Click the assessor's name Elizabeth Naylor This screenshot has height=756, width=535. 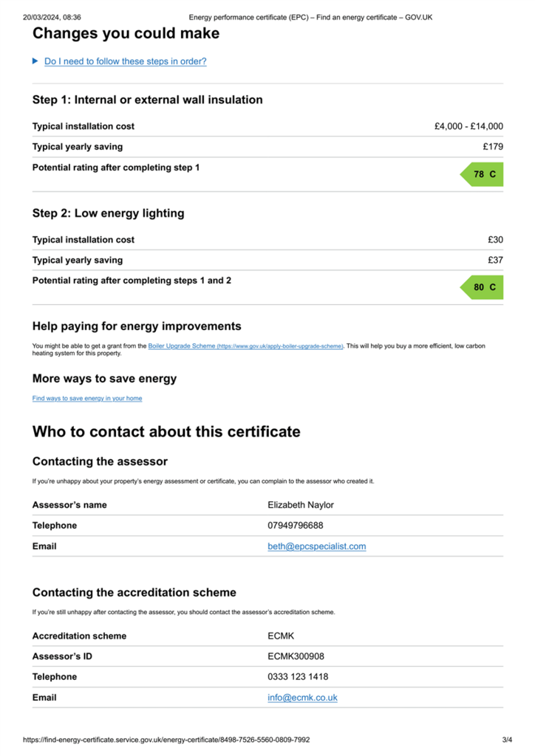[301, 505]
